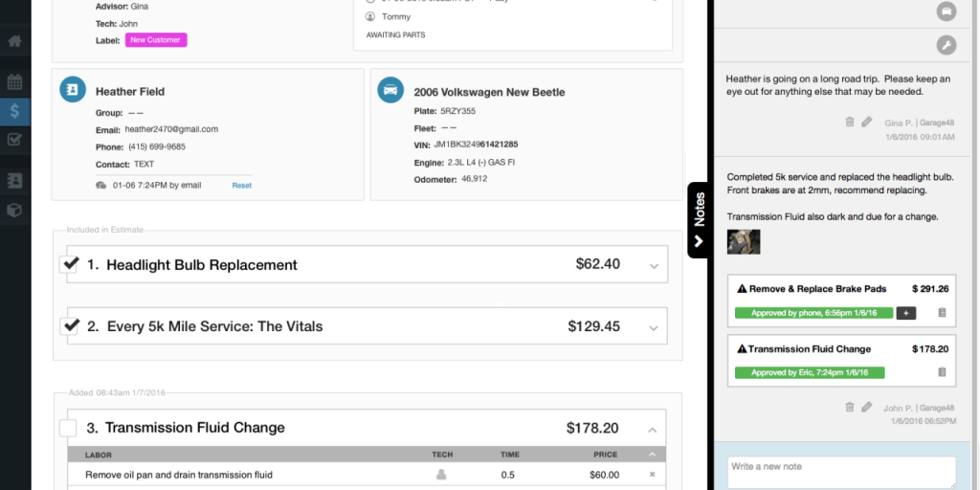The width and height of the screenshot is (980, 490).
Task: Uncheck Every 5k Mile Service checkbox
Action: click(69, 325)
